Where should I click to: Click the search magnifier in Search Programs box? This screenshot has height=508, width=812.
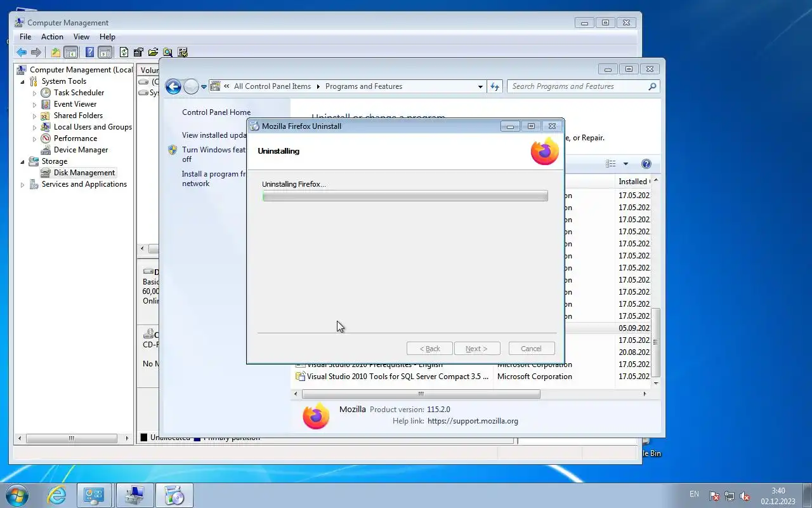tap(652, 86)
